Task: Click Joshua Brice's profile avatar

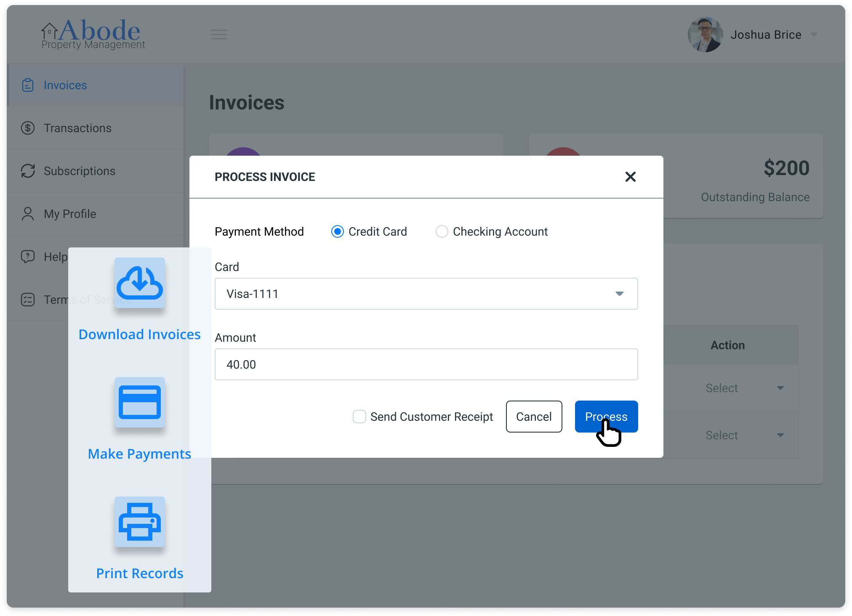Action: coord(706,35)
